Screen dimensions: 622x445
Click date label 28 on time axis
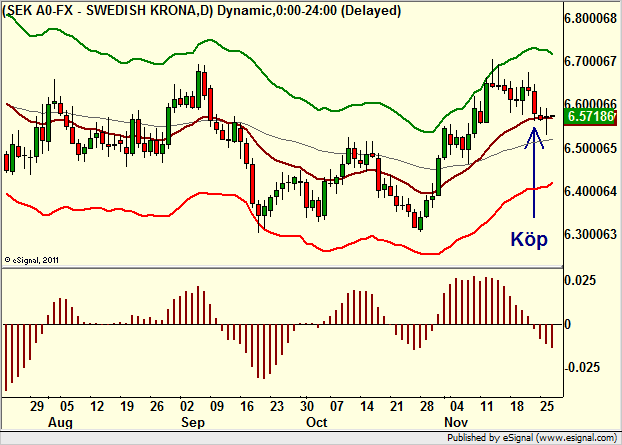427,407
